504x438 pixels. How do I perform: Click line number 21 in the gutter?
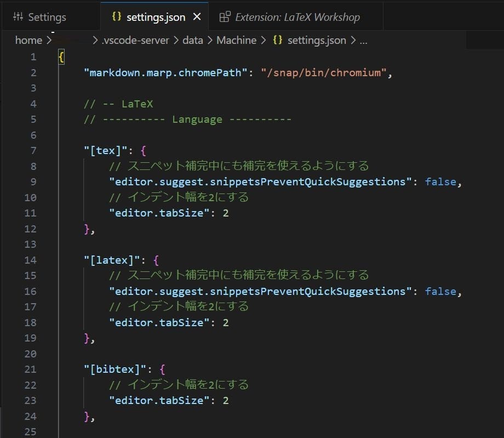point(31,369)
